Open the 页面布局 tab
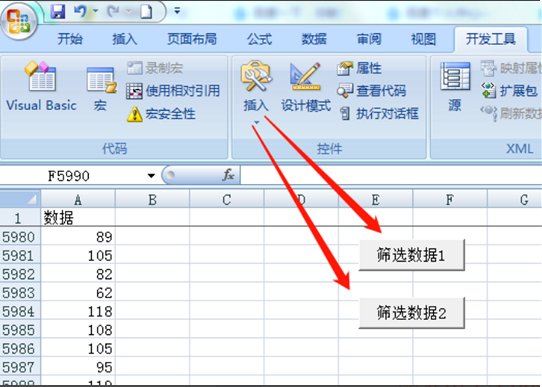Screen dimensions: 542x387 point(192,39)
